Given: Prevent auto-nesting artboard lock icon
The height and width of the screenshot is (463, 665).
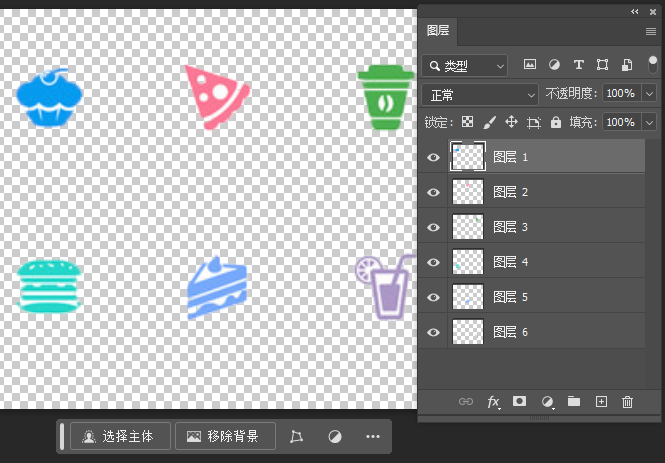Looking at the screenshot, I should click(534, 123).
